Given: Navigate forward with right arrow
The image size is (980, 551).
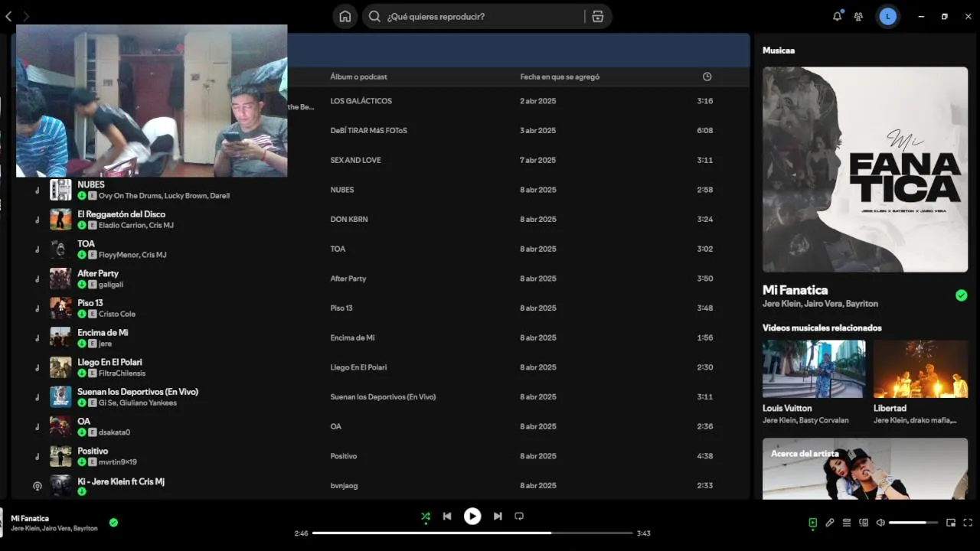Looking at the screenshot, I should tap(26, 16).
